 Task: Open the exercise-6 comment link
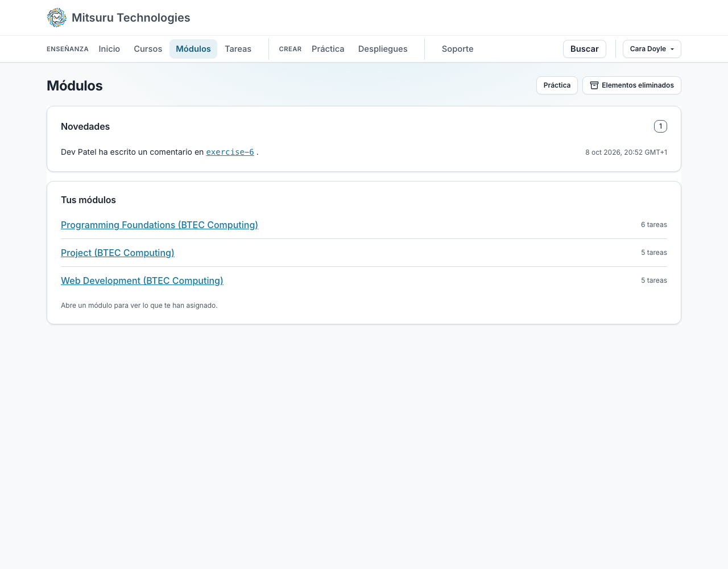coord(230,152)
